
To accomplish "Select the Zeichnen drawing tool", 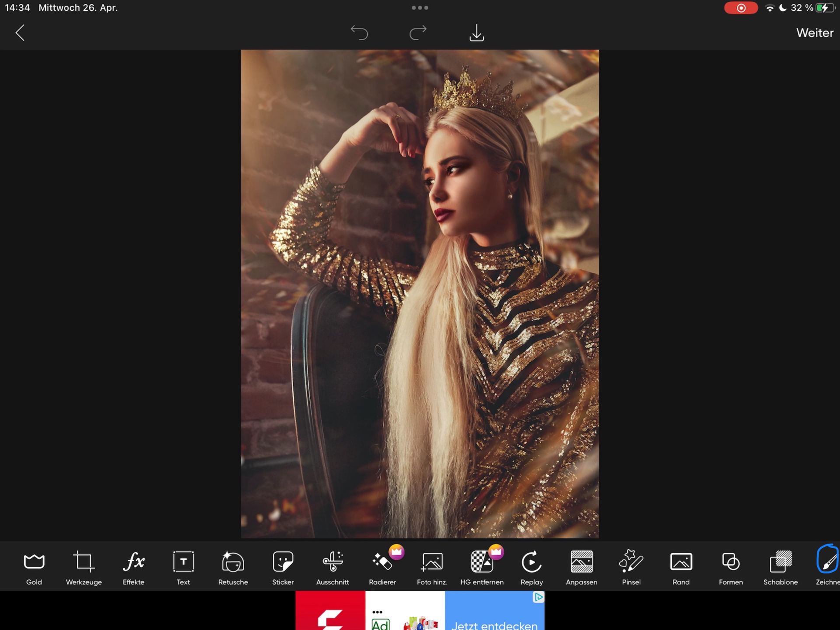I will pos(828,566).
